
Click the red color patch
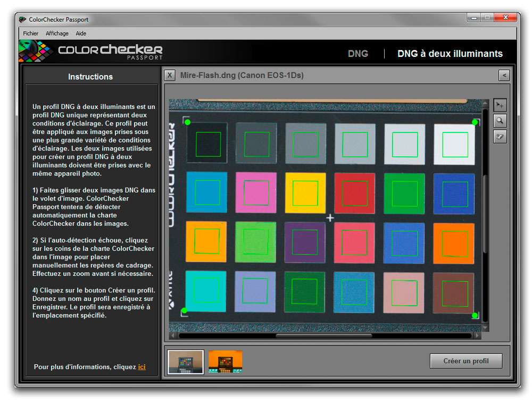click(354, 193)
